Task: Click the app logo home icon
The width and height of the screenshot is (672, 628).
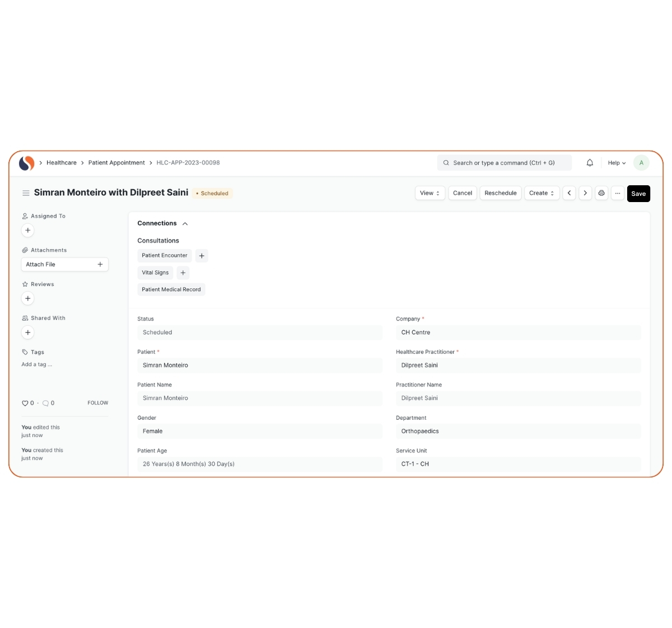Action: click(26, 163)
